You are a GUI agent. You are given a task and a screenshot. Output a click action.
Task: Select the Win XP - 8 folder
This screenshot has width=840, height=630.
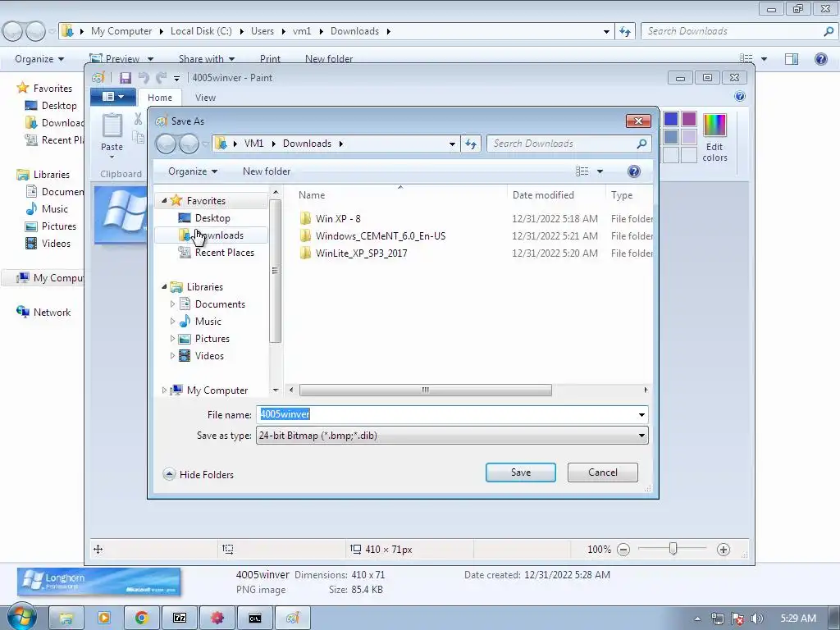click(337, 218)
